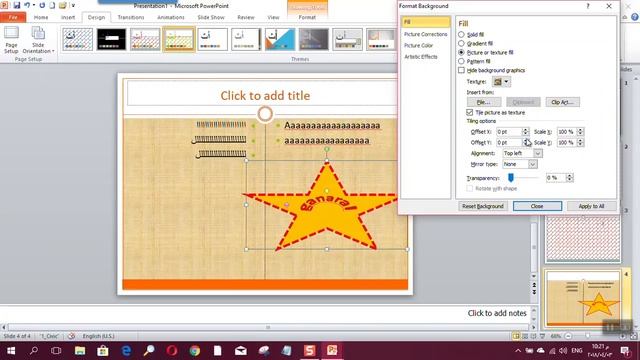Click the Offset Y spinner arrows
This screenshot has height=360, width=640.
tap(526, 142)
